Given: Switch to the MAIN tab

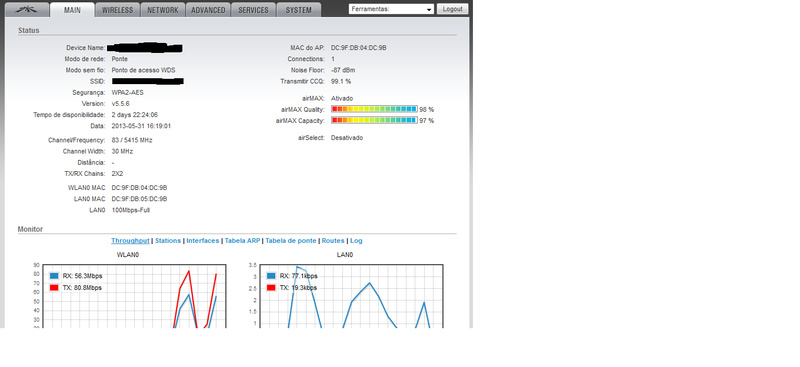Looking at the screenshot, I should (72, 10).
